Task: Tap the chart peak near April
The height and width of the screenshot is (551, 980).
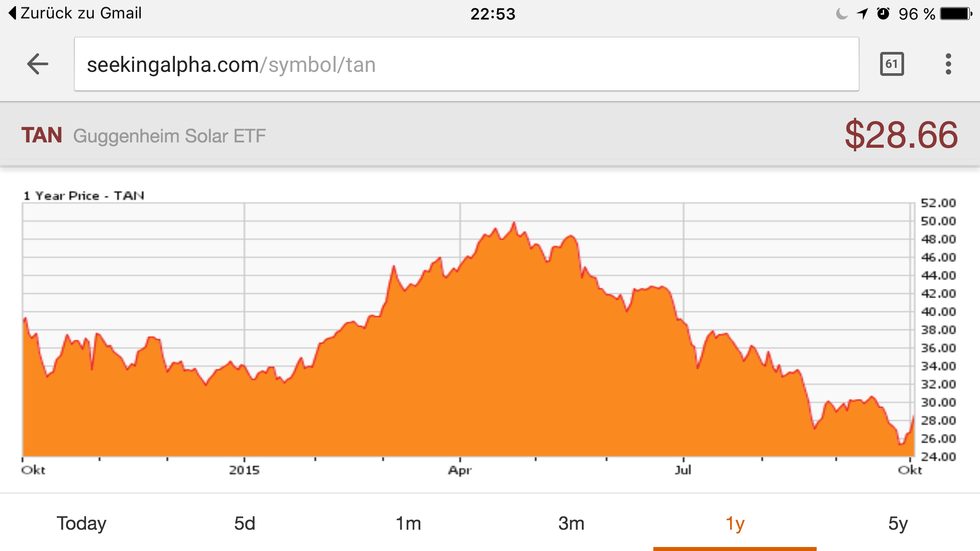Action: 514,223
